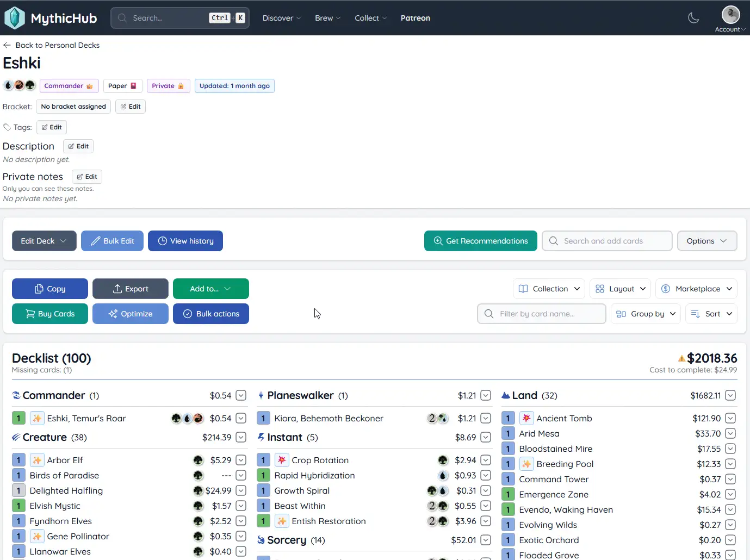Open the Marketplace dropdown
This screenshot has height=560, width=750.
(697, 289)
